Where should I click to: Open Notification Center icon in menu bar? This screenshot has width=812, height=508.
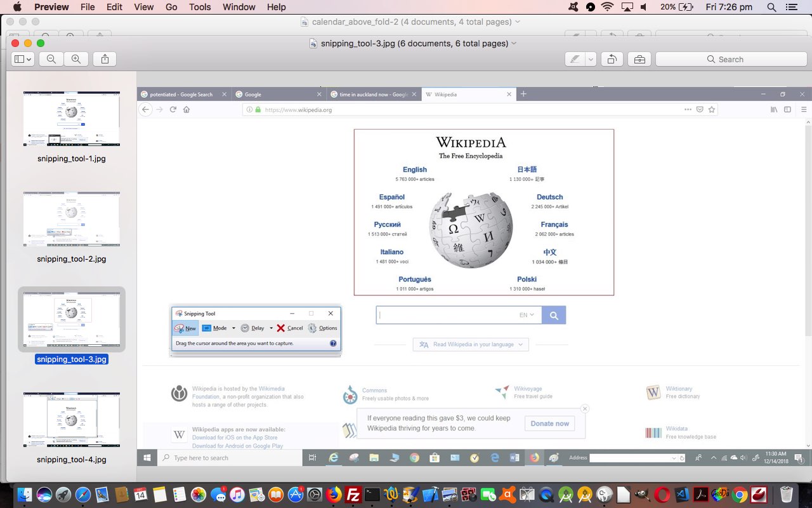[x=791, y=7]
